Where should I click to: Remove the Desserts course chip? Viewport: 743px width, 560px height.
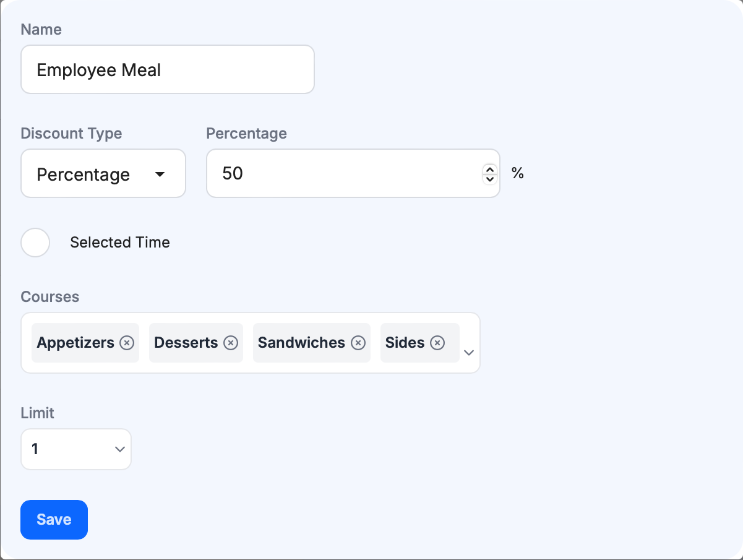(x=231, y=343)
